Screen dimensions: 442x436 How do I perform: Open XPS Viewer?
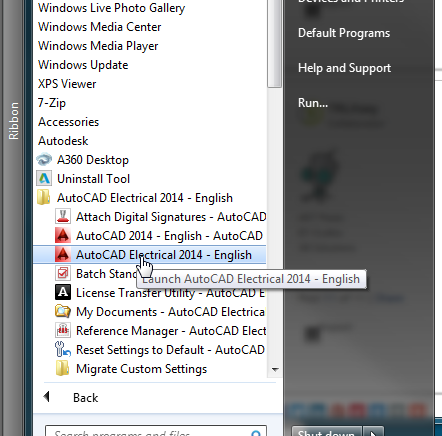[67, 84]
